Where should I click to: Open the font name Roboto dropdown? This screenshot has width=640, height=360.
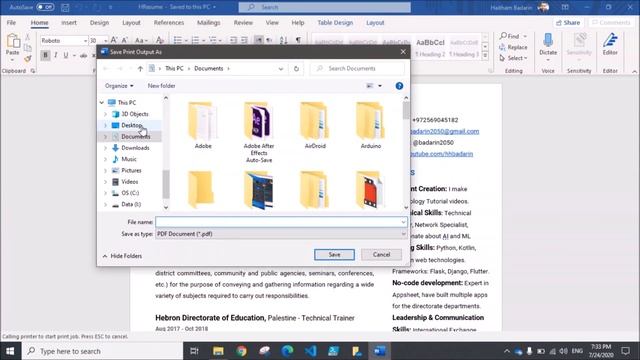[x=85, y=41]
